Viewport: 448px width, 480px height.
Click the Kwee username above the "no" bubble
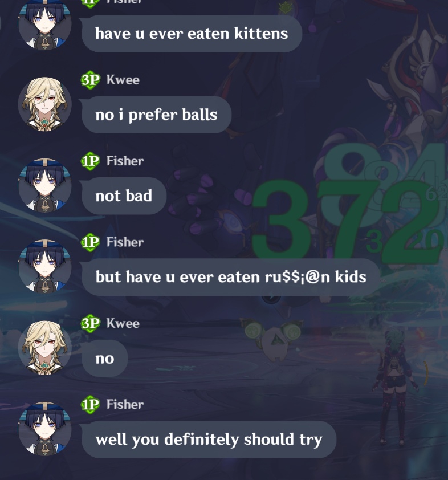pyautogui.click(x=123, y=323)
